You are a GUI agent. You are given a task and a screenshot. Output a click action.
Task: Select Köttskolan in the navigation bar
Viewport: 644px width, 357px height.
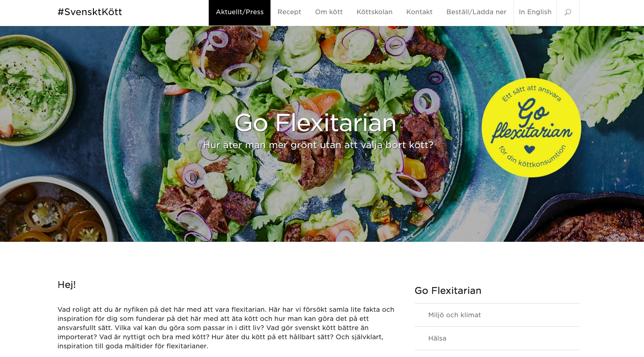pyautogui.click(x=374, y=12)
